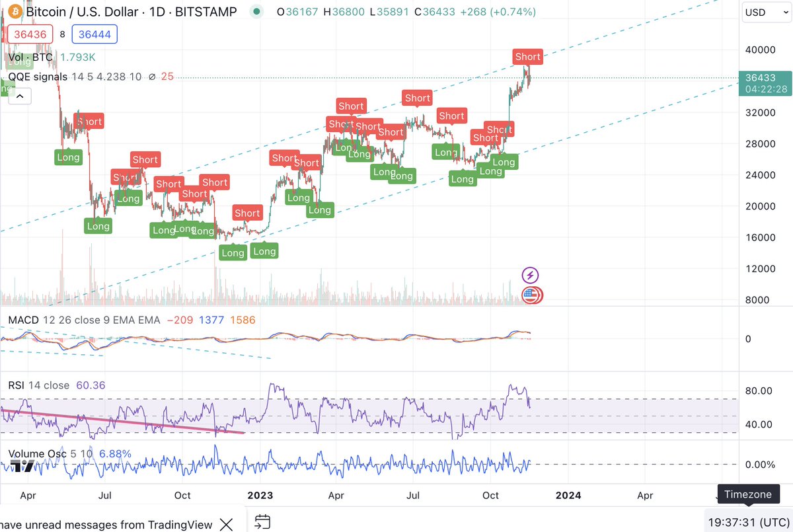Click the +268 (+0.74%) change value

[x=498, y=12]
